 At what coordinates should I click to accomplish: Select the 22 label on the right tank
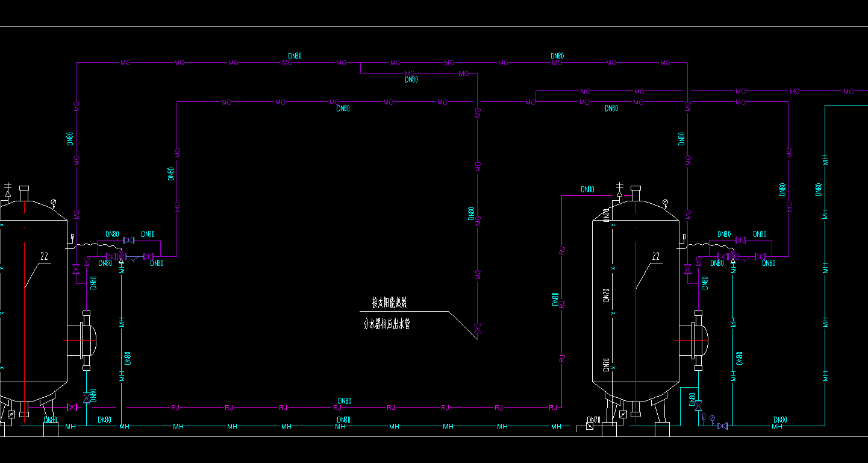pos(656,256)
